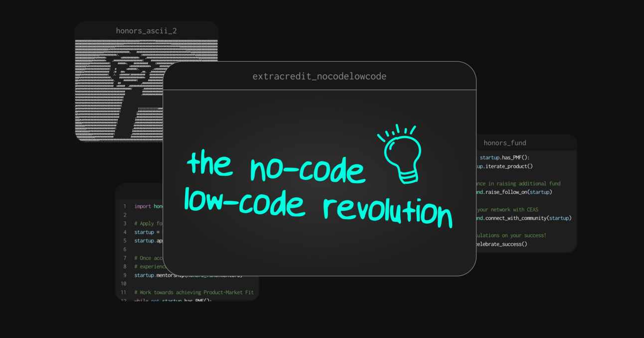The height and width of the screenshot is (338, 644).
Task: Click line number 2 in the gutter
Action: pos(125,215)
